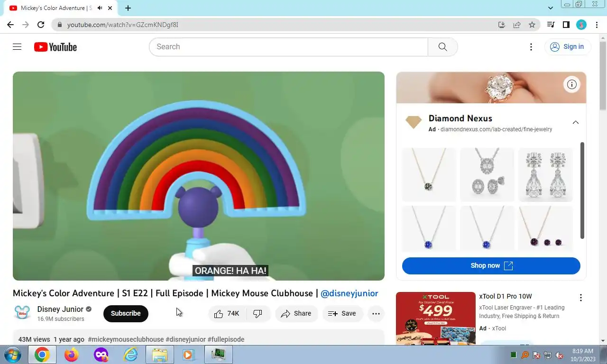Open media controls icon in toolbar

pos(551,25)
